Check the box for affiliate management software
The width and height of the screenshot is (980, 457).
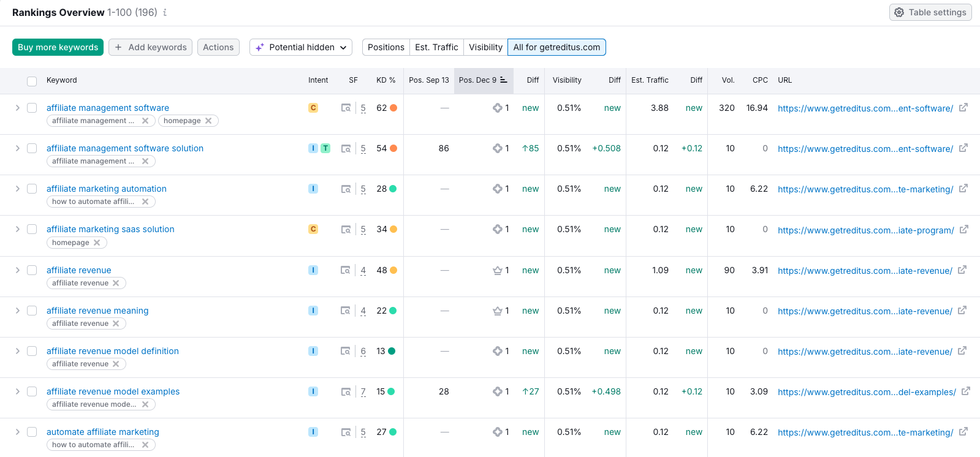pos(32,108)
